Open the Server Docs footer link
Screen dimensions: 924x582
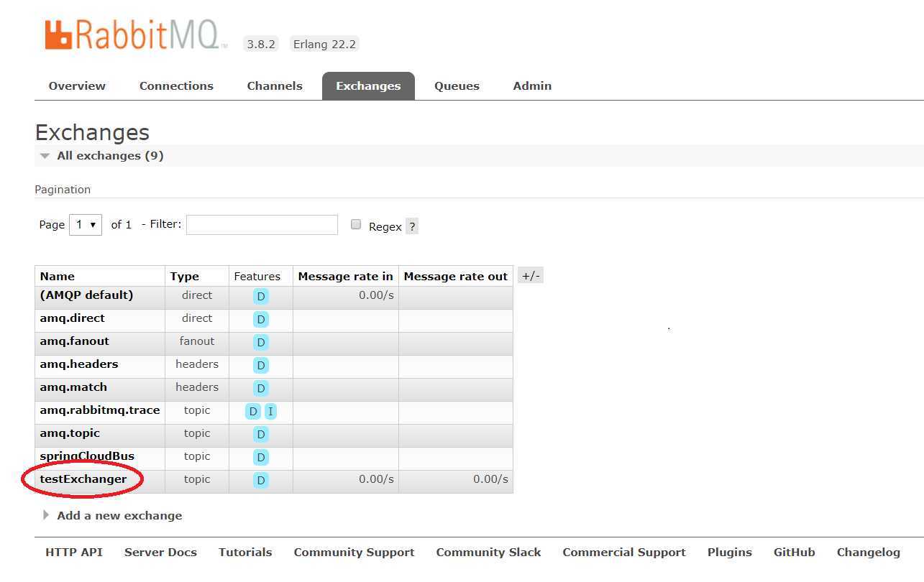tap(160, 553)
